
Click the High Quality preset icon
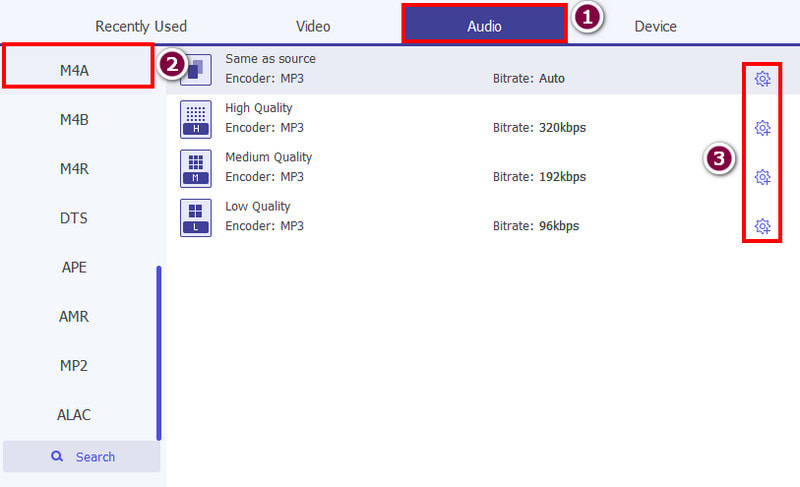pos(195,118)
